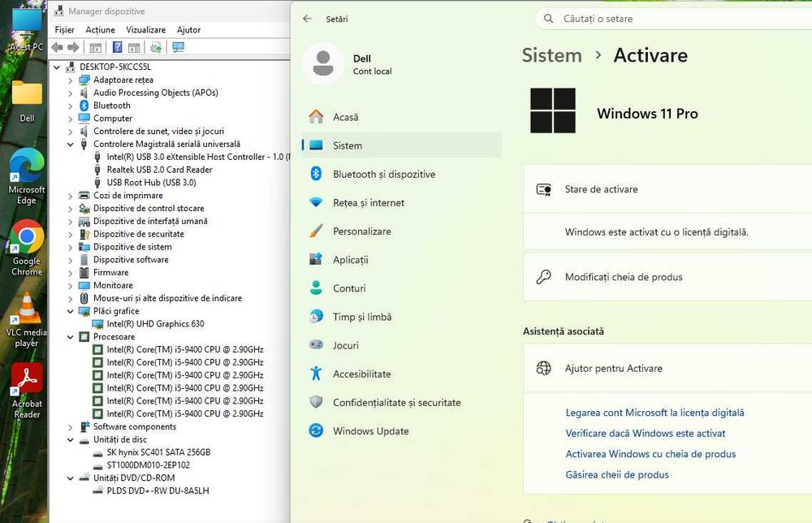Collapse the DESKTOP-5KCCS5L root node

(x=57, y=67)
